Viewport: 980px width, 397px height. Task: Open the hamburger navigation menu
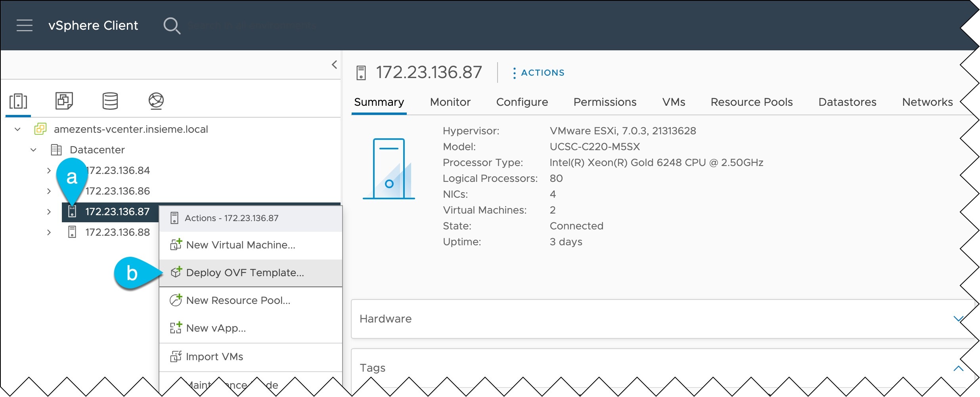[x=25, y=25]
